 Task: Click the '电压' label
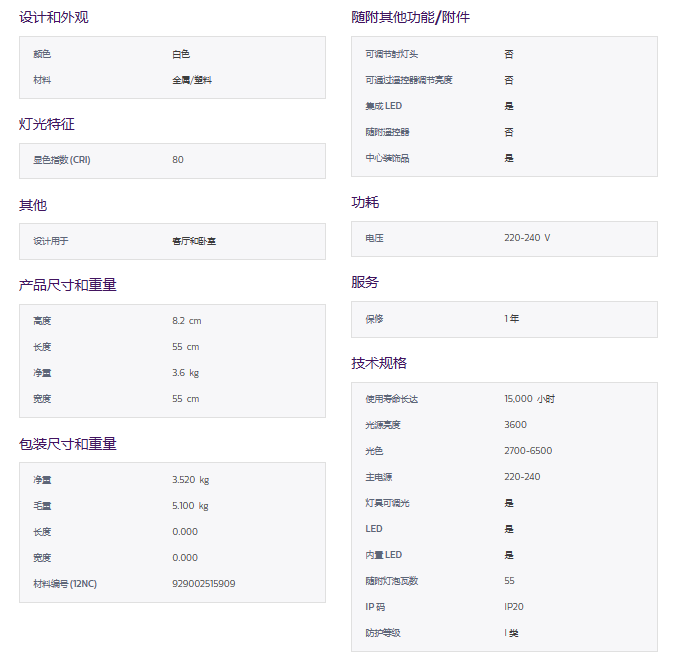point(374,238)
